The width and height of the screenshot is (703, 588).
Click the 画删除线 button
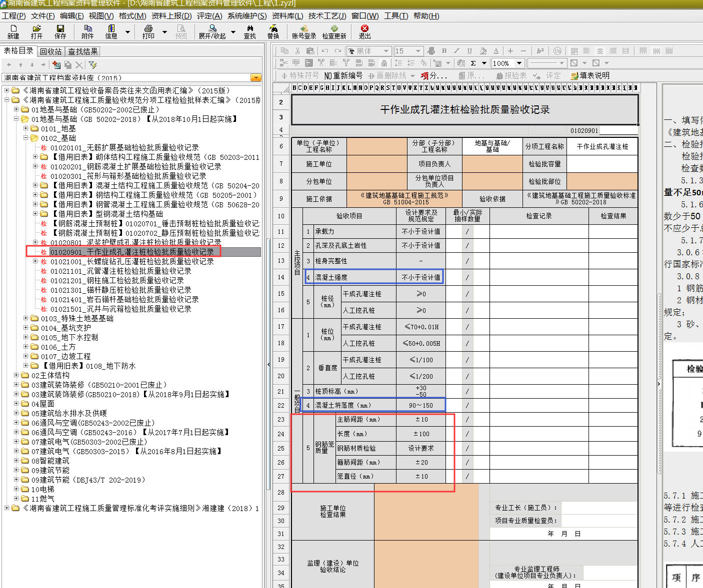coord(387,75)
